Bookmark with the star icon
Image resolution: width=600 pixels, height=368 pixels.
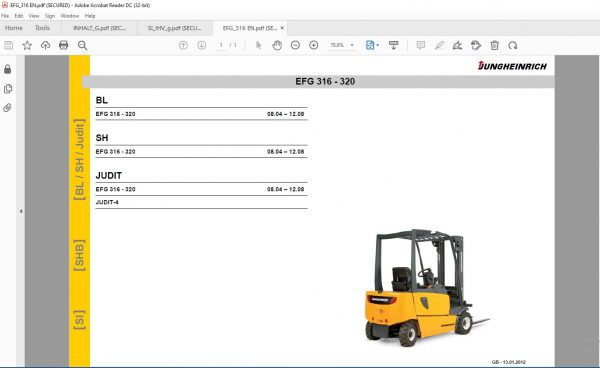(x=27, y=46)
